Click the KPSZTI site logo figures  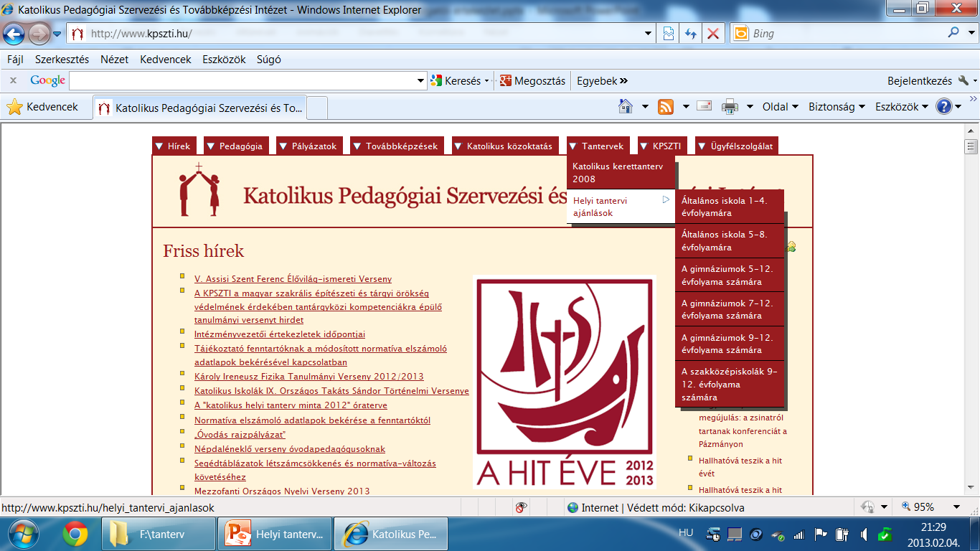pyautogui.click(x=199, y=190)
